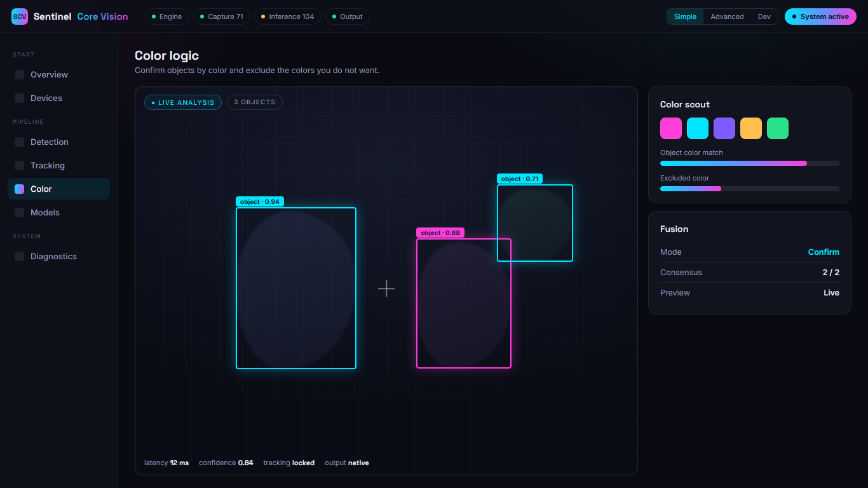Pick the green color swatch
868x488 pixels.
tap(778, 128)
